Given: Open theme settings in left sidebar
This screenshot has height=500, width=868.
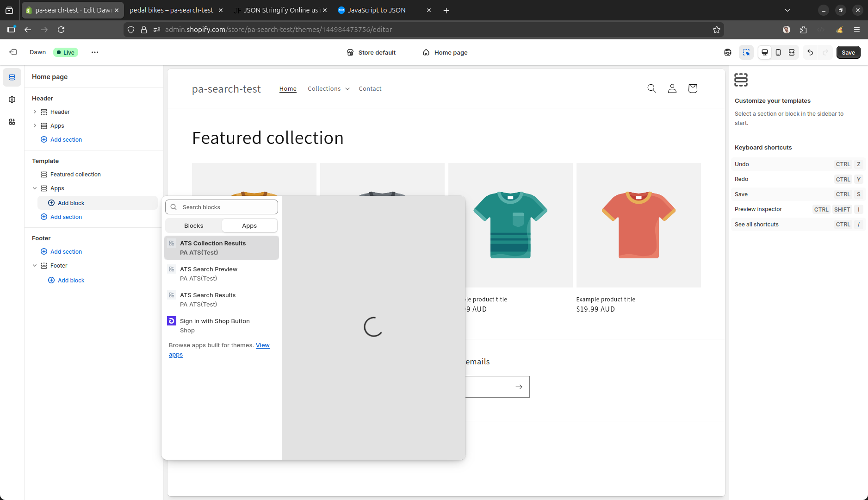Looking at the screenshot, I should [12, 99].
